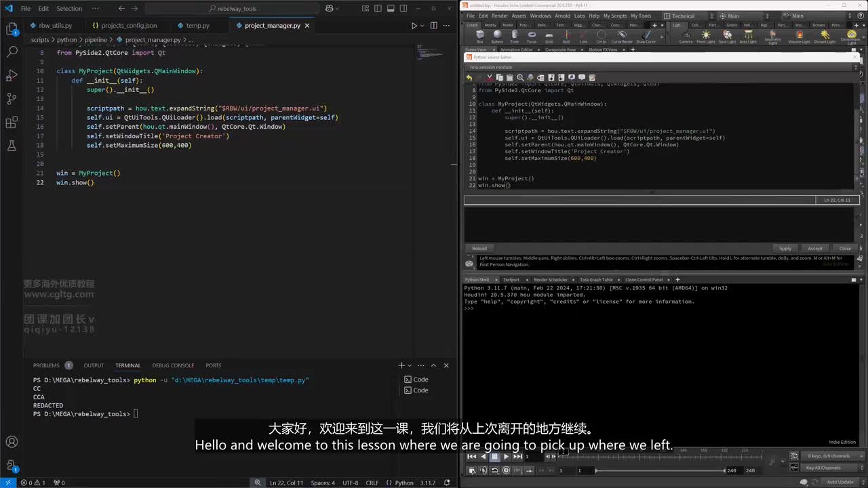Click Reload in Python Source Editor
Screen dimensions: 868x488
[479, 248]
